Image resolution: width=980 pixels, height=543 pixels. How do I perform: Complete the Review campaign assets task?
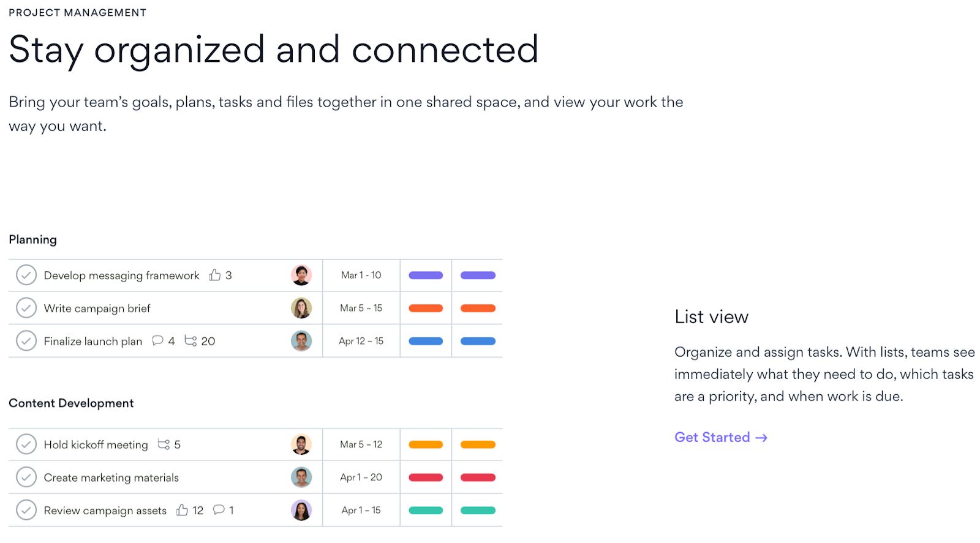(x=26, y=511)
